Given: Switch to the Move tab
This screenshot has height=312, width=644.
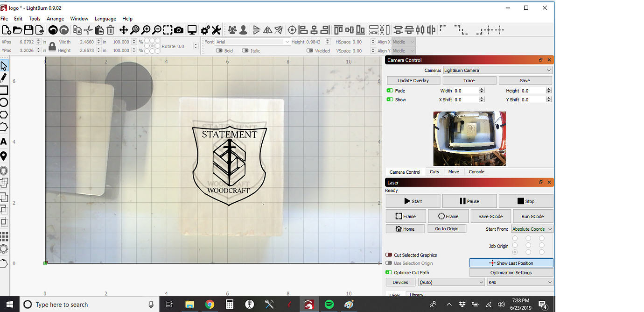Looking at the screenshot, I should tap(454, 172).
